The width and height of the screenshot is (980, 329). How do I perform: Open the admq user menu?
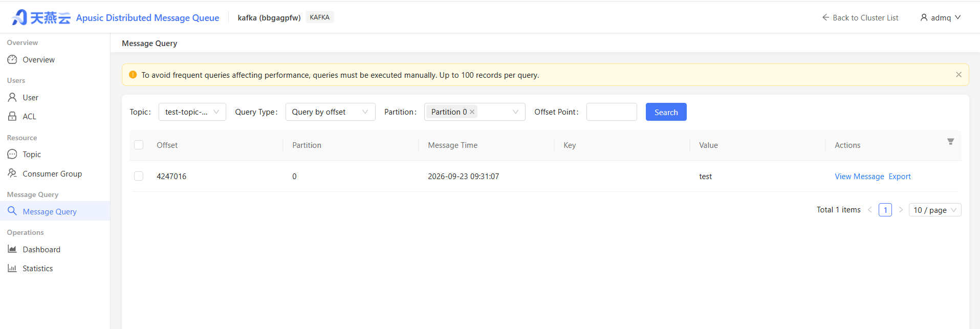tap(941, 18)
